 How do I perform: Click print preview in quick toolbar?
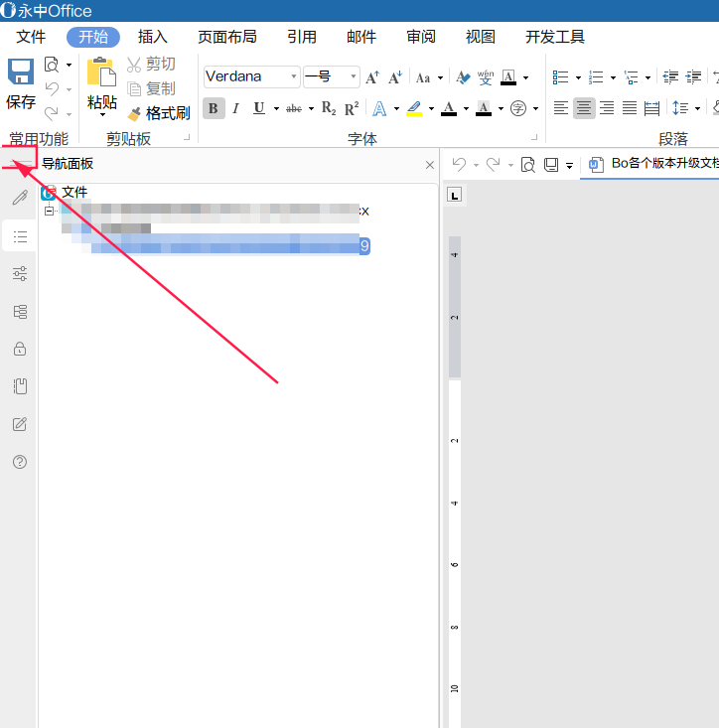click(x=527, y=164)
